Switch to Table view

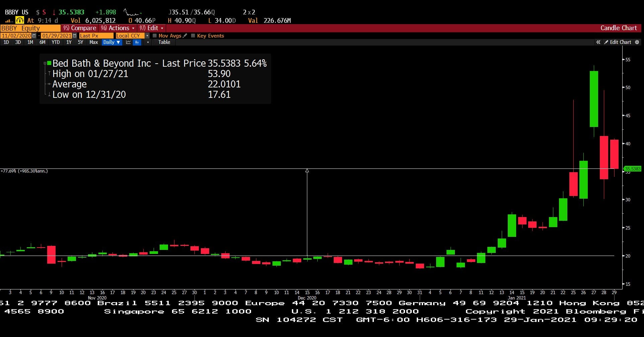click(x=164, y=42)
